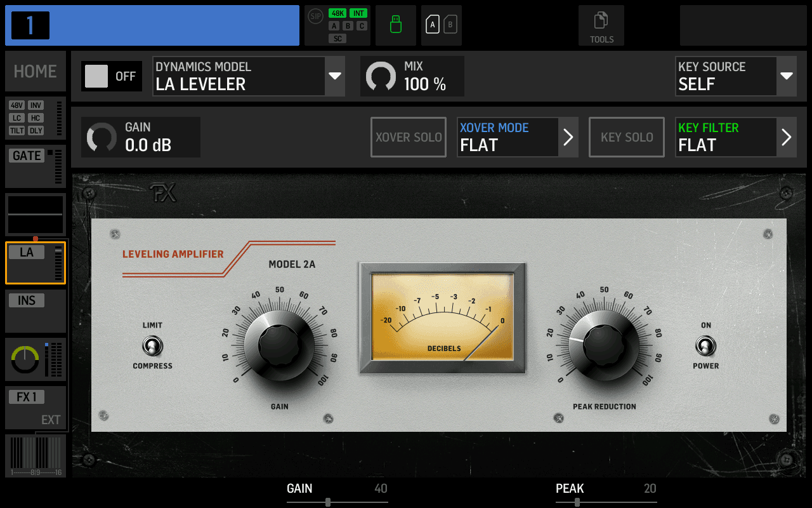Toggle the INV polarity button
Screen dimensions: 812x508
click(x=36, y=105)
